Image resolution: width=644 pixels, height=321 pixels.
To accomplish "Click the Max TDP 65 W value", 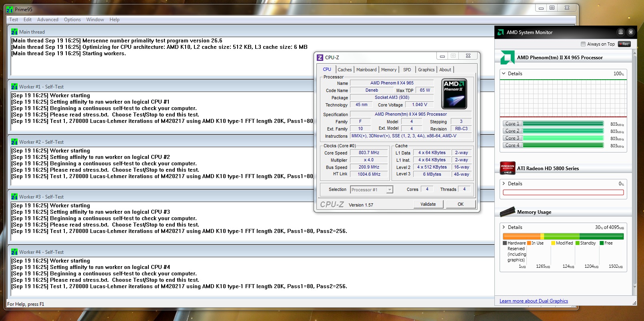I will 425,90.
